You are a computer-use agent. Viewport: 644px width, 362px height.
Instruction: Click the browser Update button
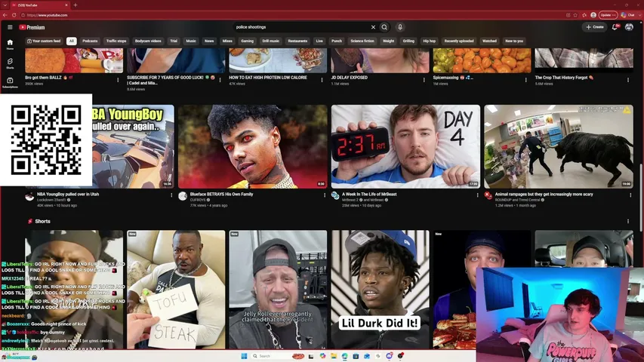pyautogui.click(x=608, y=15)
